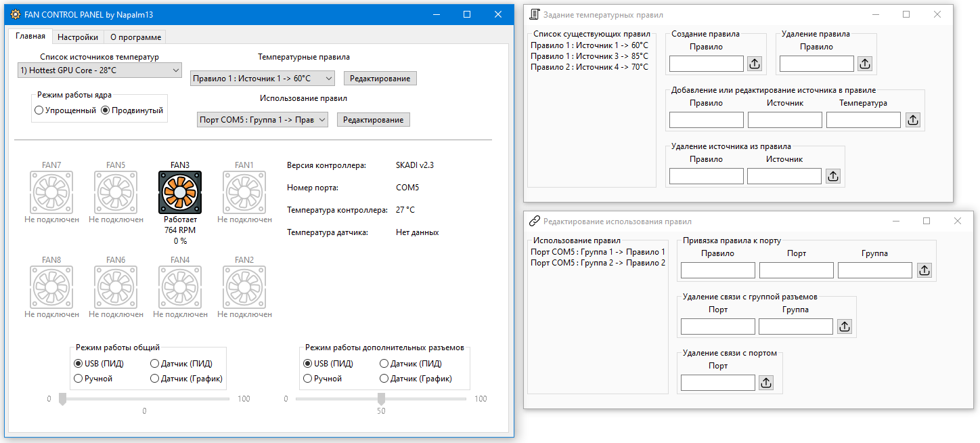Click the general mode slider thumb at 0
The height and width of the screenshot is (443, 980).
pos(62,399)
